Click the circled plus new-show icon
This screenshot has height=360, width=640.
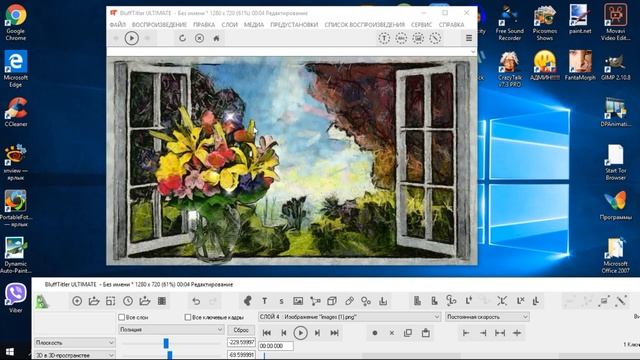pyautogui.click(x=77, y=301)
